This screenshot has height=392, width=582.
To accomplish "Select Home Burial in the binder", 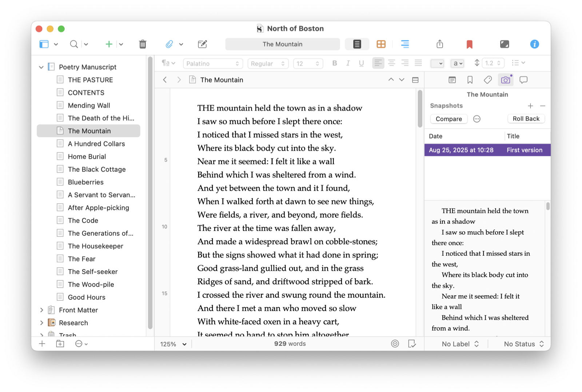I will pyautogui.click(x=87, y=156).
